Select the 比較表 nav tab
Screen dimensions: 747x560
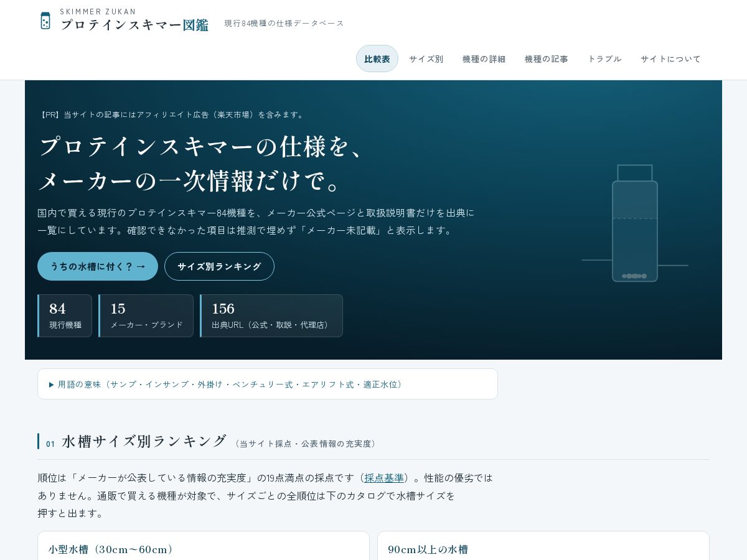tap(377, 58)
